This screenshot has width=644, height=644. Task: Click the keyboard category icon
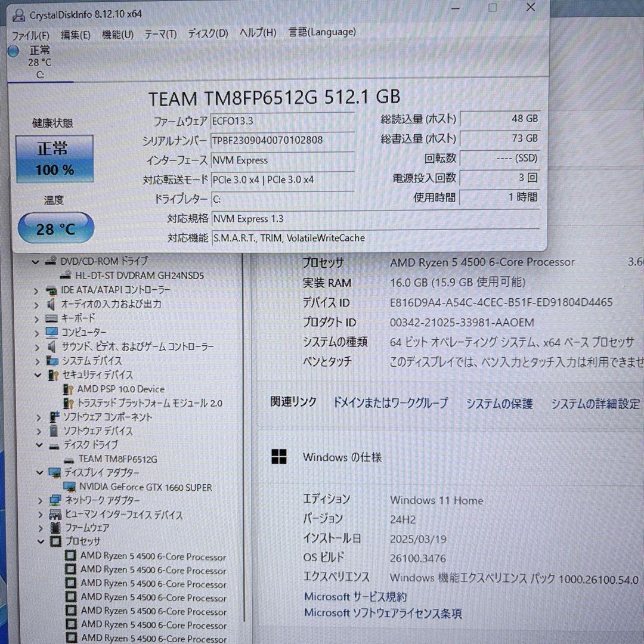tap(52, 318)
